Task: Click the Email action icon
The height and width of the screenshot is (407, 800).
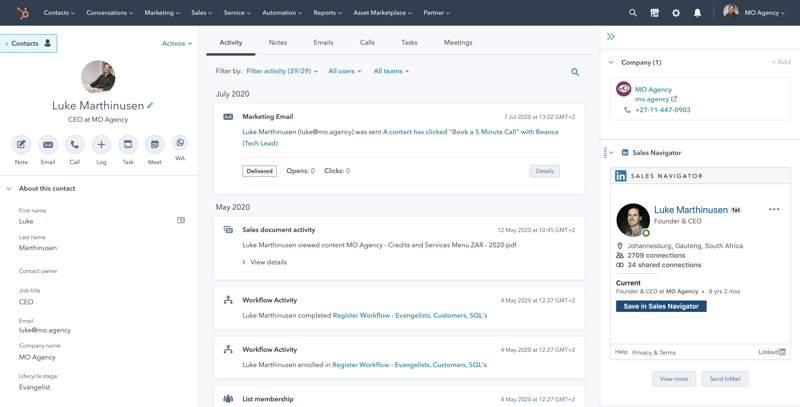Action: pos(48,145)
